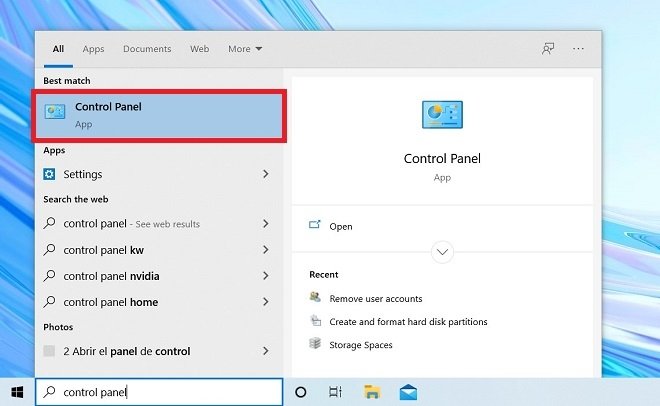Image resolution: width=660 pixels, height=406 pixels.
Task: Expand 'control panel - See web results' arrow
Action: 266,223
